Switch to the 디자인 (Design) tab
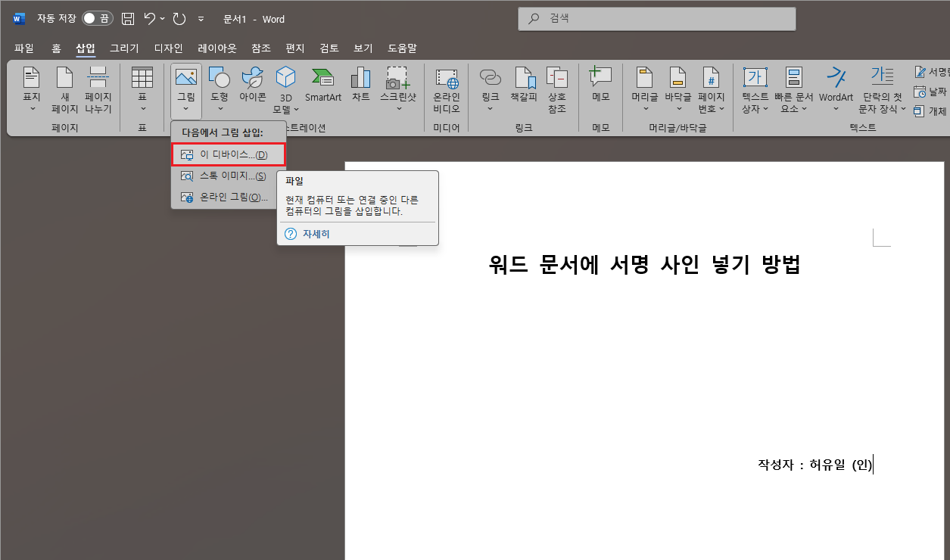This screenshot has height=560, width=950. [168, 48]
